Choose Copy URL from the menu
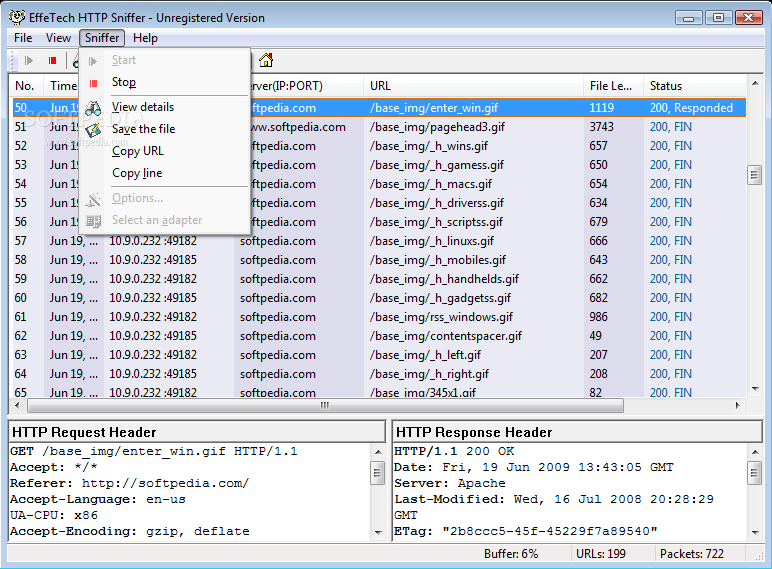This screenshot has width=772, height=569. pyautogui.click(x=165, y=151)
